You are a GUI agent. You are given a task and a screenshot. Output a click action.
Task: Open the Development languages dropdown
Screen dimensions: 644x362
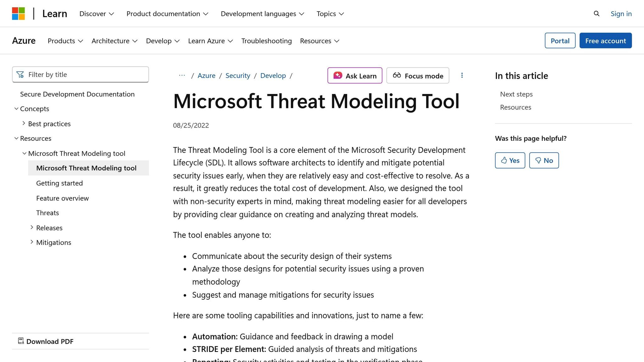pos(262,14)
